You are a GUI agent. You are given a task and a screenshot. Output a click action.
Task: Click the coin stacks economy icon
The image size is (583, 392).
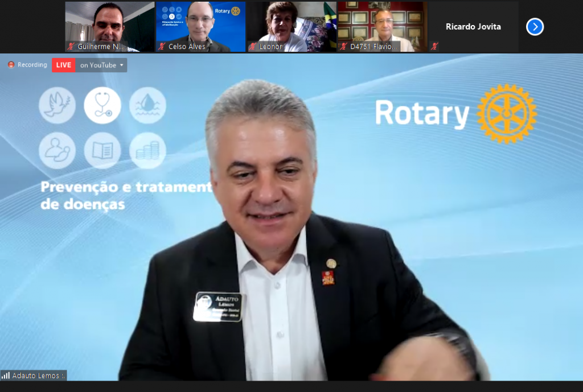click(147, 151)
